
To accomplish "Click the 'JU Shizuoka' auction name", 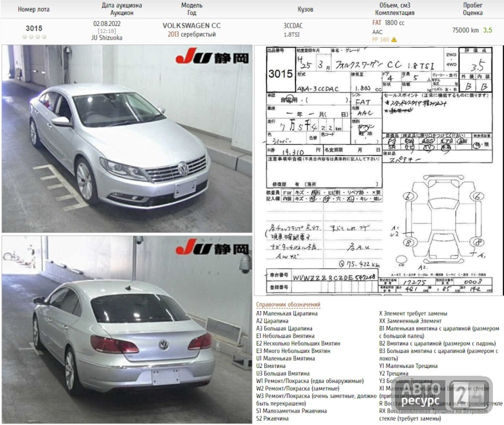I will 107,38.
